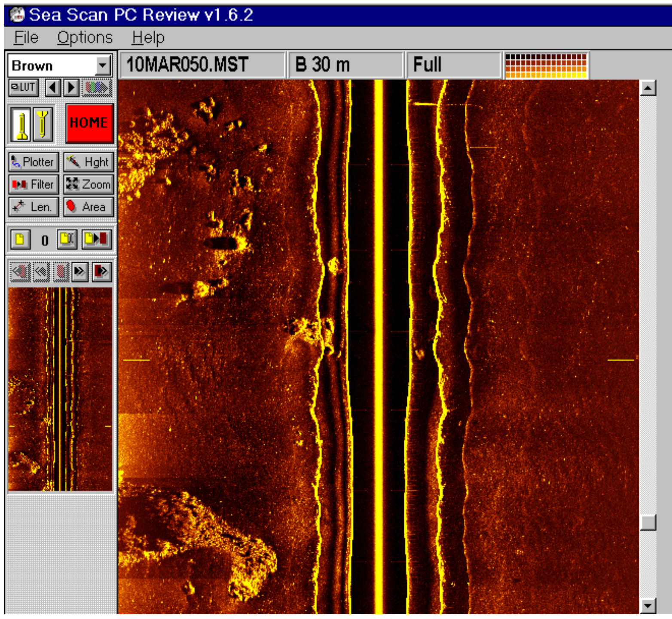Click the dimmed stop playback icon

click(61, 272)
